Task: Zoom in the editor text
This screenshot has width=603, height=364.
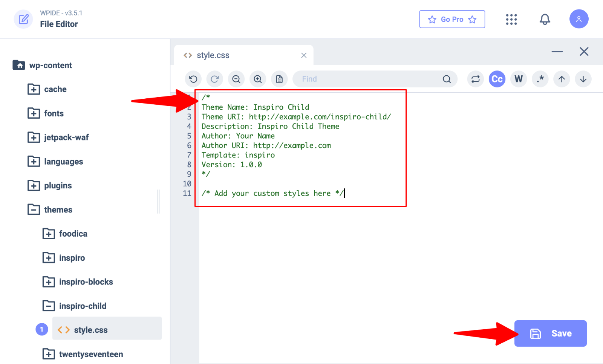Action: pyautogui.click(x=258, y=79)
